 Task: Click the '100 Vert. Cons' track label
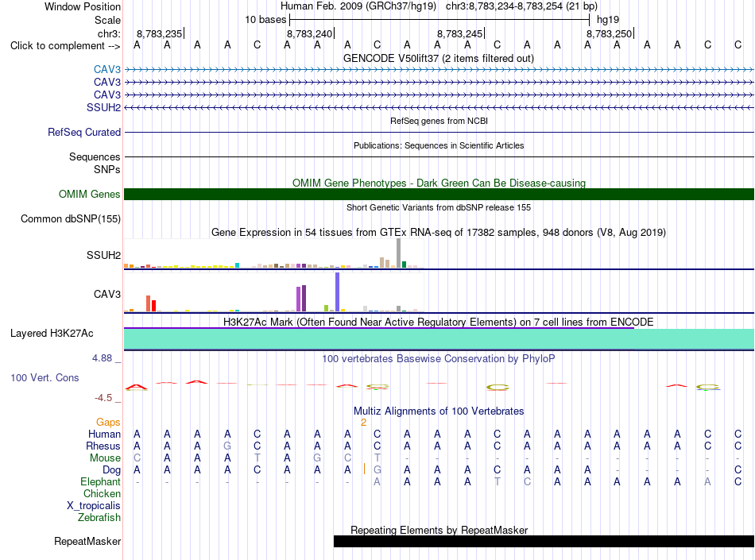click(45, 377)
